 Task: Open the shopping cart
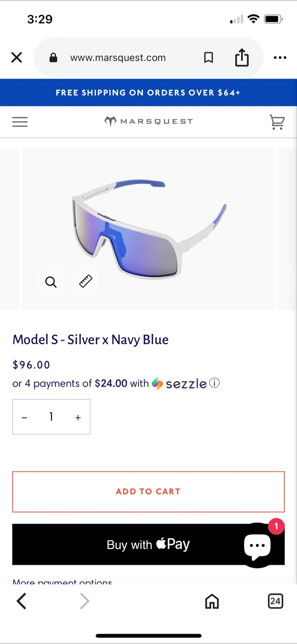(277, 122)
